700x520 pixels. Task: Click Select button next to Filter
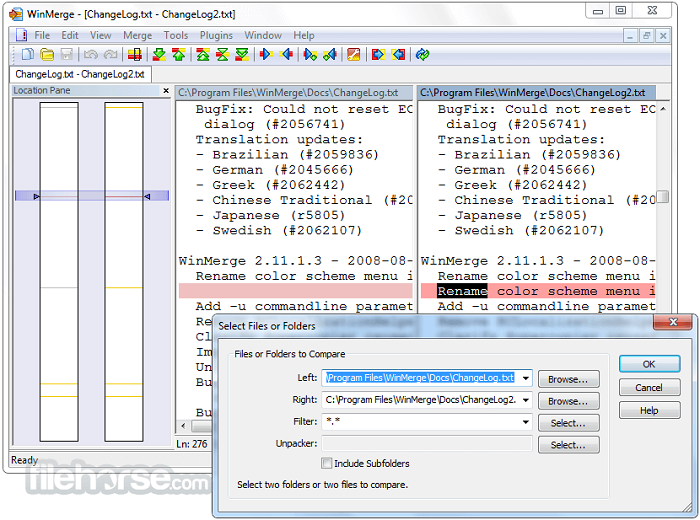[568, 423]
